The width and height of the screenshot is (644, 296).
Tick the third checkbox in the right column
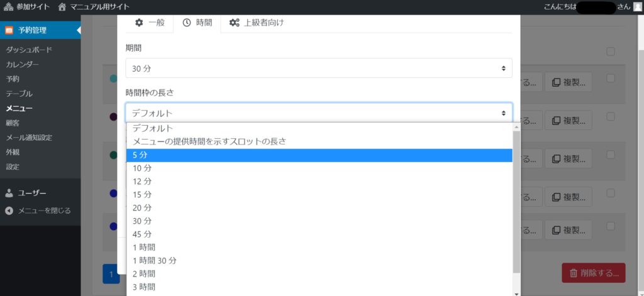(x=611, y=116)
